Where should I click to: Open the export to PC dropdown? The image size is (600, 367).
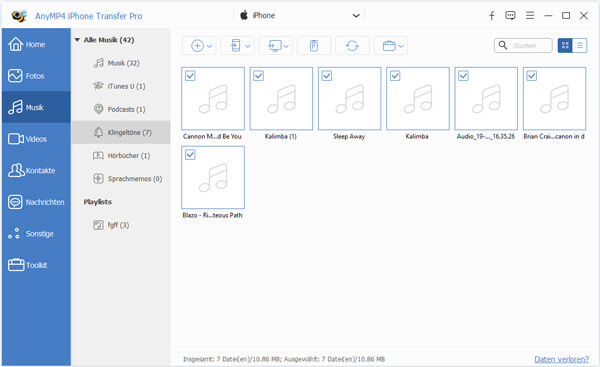click(276, 46)
